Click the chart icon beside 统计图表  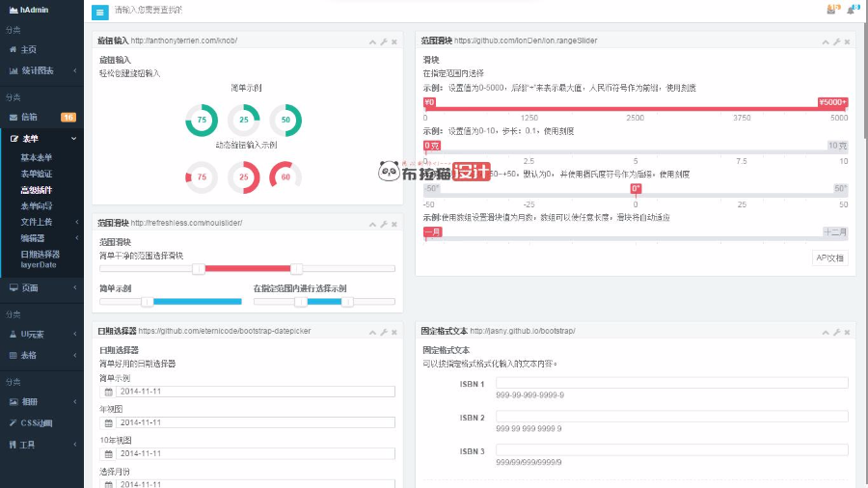14,70
